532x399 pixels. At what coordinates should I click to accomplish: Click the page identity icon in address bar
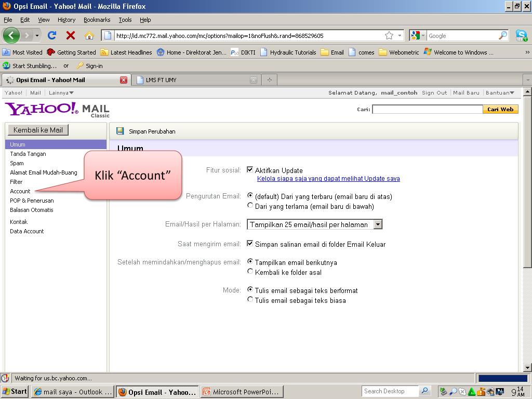tap(107, 35)
